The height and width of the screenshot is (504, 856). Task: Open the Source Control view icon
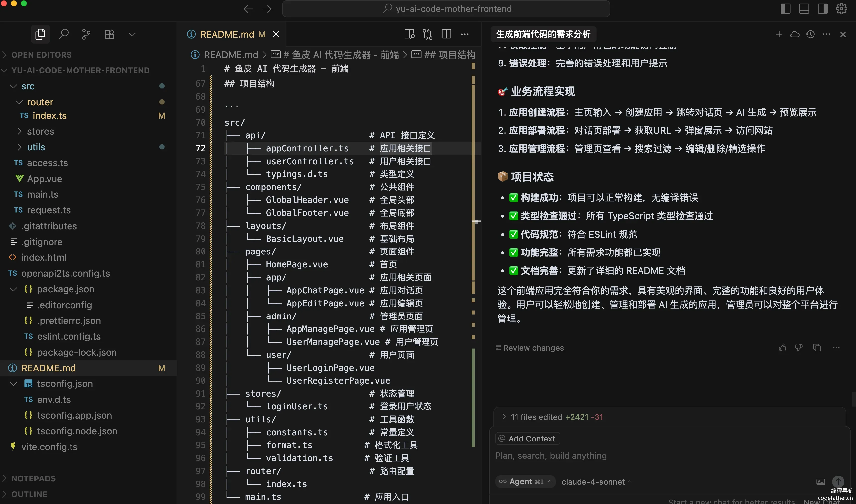coord(86,34)
